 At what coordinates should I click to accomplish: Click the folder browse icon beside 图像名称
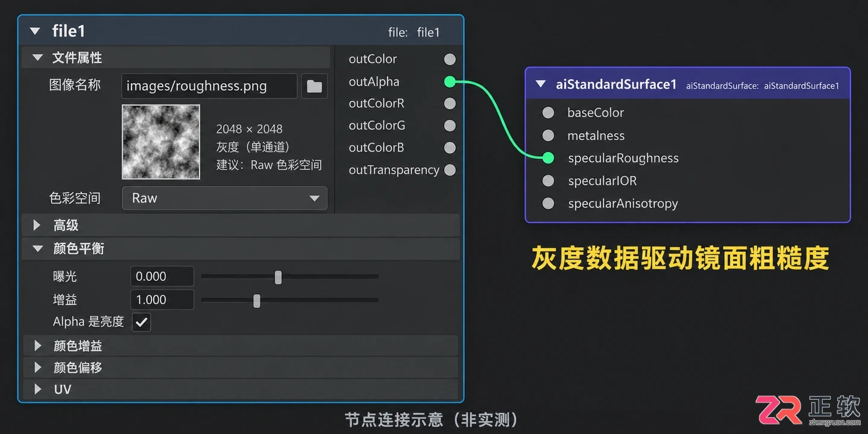(x=314, y=86)
